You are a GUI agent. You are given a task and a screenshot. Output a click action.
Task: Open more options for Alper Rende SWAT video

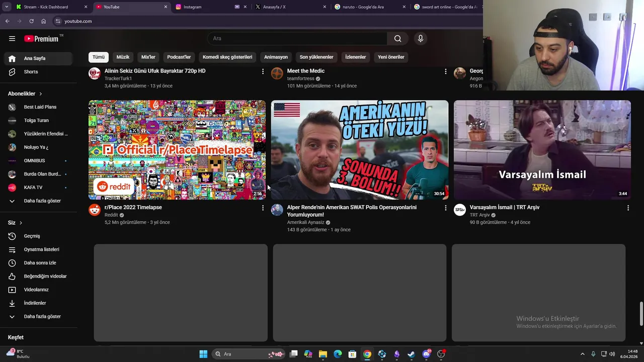tap(445, 208)
